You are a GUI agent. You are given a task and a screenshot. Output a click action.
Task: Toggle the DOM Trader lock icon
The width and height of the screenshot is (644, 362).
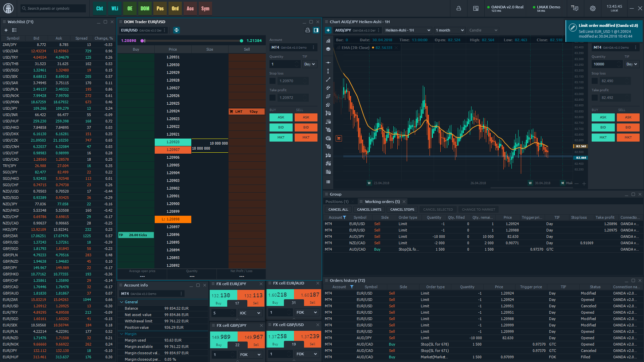tap(307, 30)
